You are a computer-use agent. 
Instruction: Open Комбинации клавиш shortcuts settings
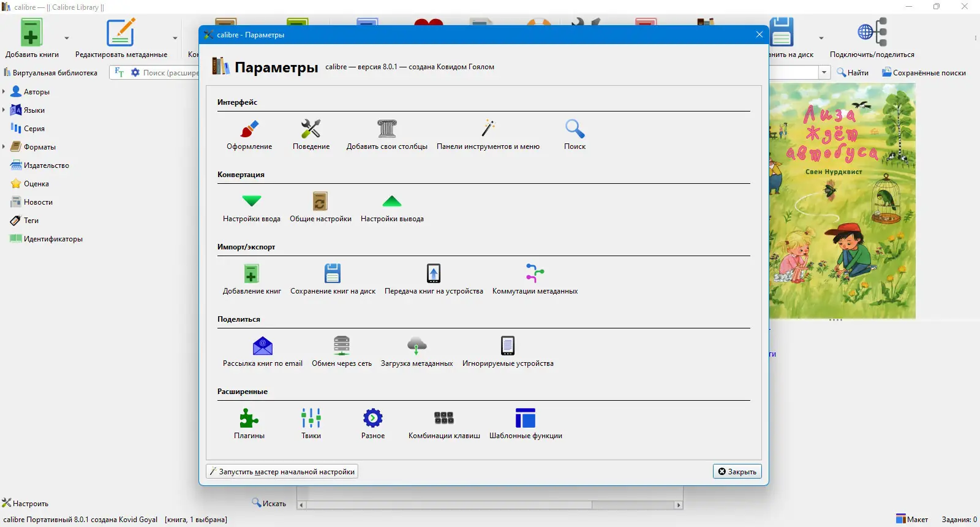tap(444, 424)
